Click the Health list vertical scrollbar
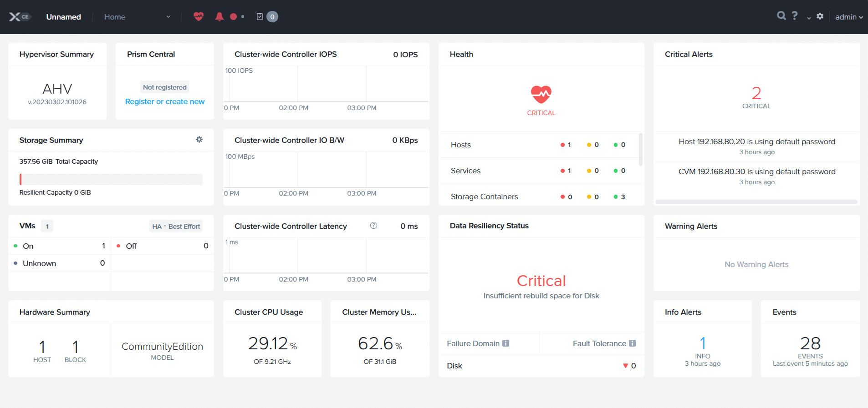The width and height of the screenshot is (868, 408). point(641,150)
